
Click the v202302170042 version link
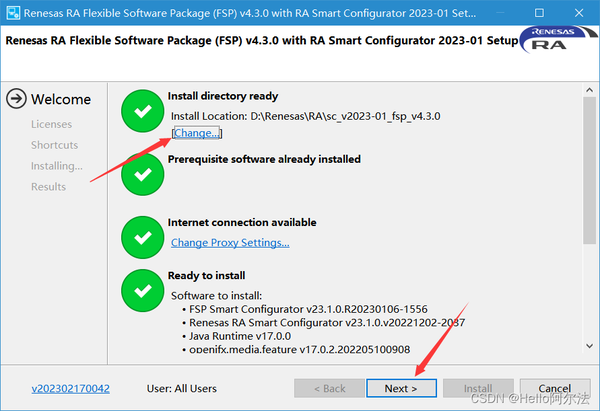click(70, 388)
